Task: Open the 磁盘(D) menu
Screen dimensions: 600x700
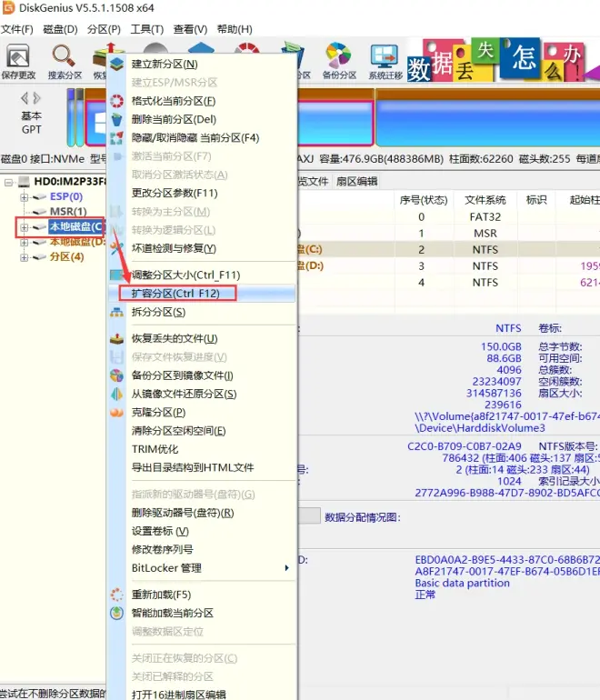Action: point(60,29)
